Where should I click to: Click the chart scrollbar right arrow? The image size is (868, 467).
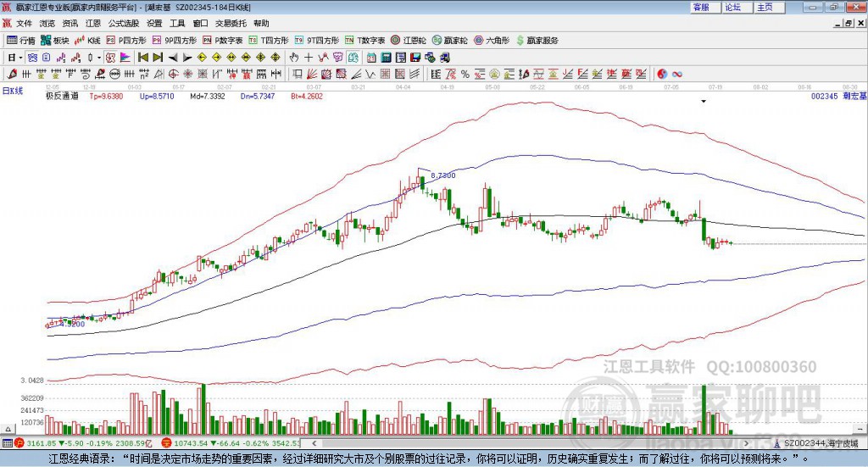(x=746, y=443)
